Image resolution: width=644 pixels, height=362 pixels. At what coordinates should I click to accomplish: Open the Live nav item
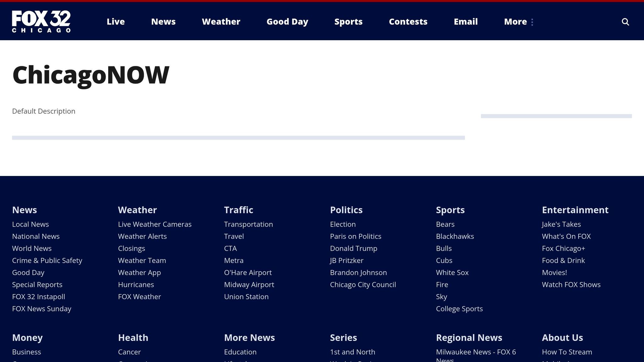[x=115, y=22]
